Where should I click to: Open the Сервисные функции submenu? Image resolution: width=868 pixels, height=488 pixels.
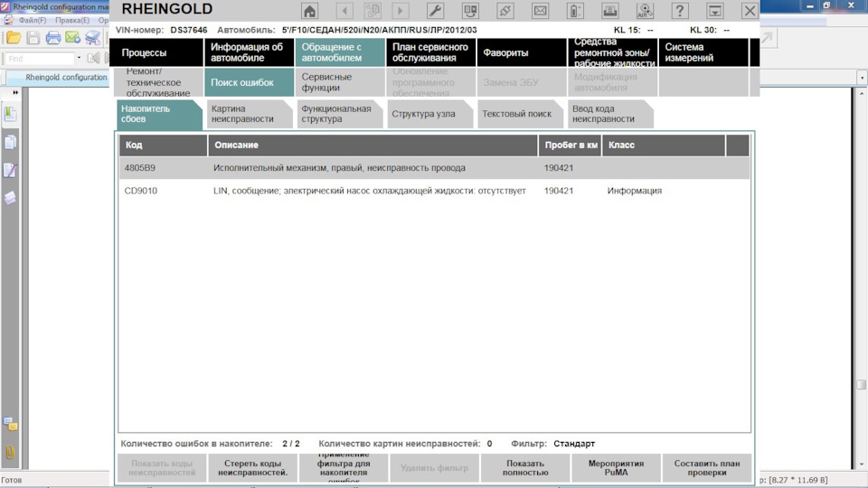tap(340, 82)
